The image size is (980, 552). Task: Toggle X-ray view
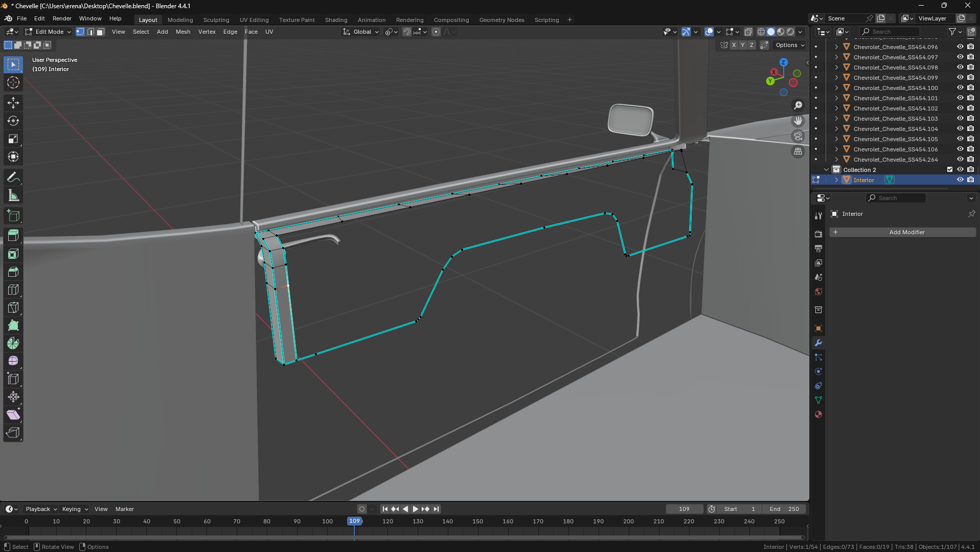pyautogui.click(x=748, y=32)
